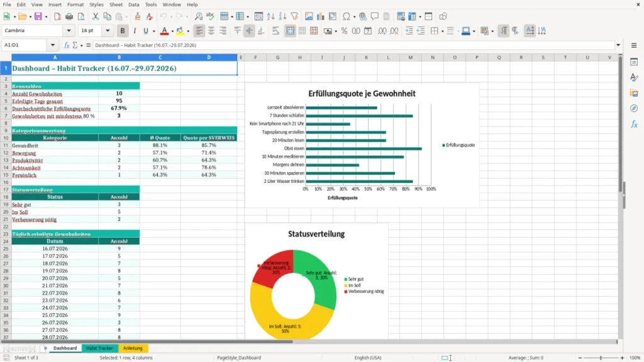
Task: Toggle Wrap Text
Action: [275, 31]
